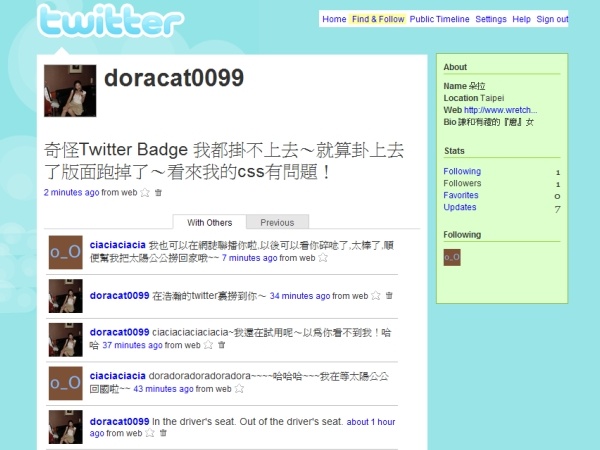Click the doracat0099 profile heading
600x450 pixels.
pos(174,78)
